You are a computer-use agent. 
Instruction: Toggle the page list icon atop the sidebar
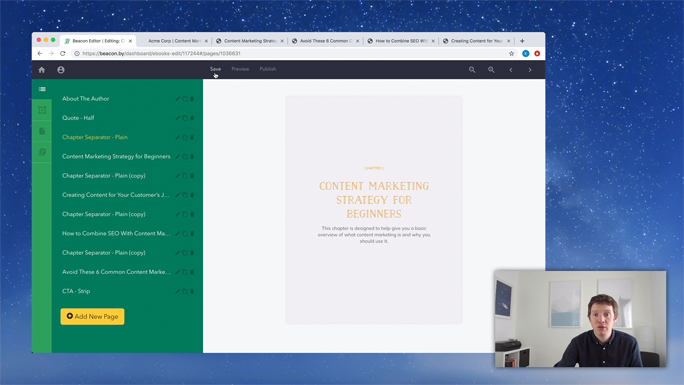(x=42, y=89)
